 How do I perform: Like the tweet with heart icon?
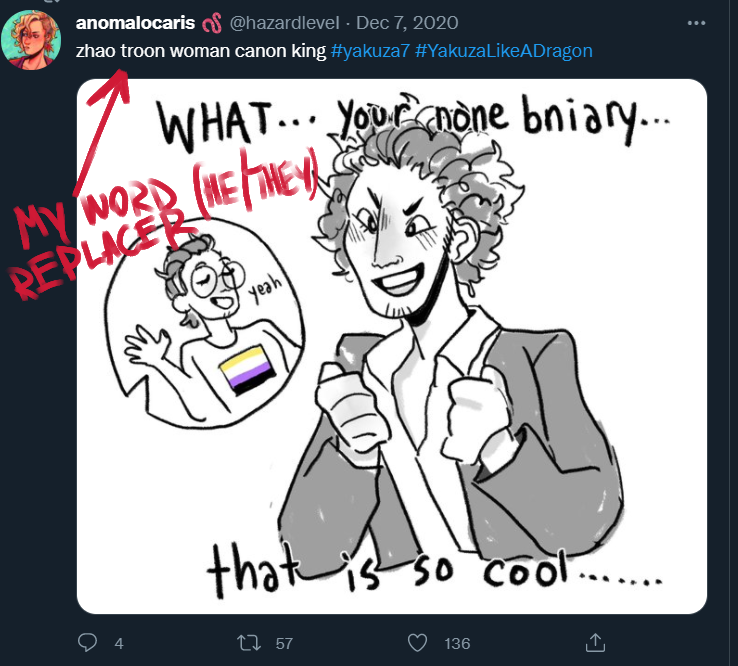417,642
